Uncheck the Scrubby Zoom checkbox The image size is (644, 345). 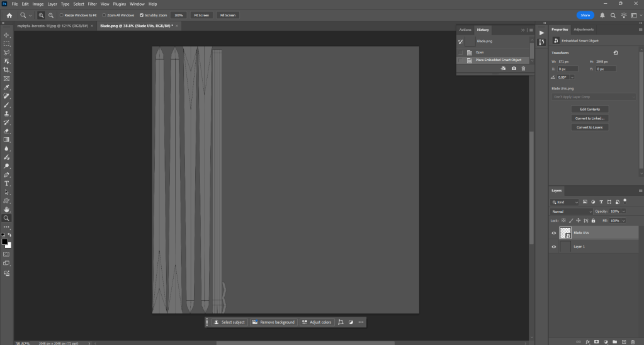[141, 14]
